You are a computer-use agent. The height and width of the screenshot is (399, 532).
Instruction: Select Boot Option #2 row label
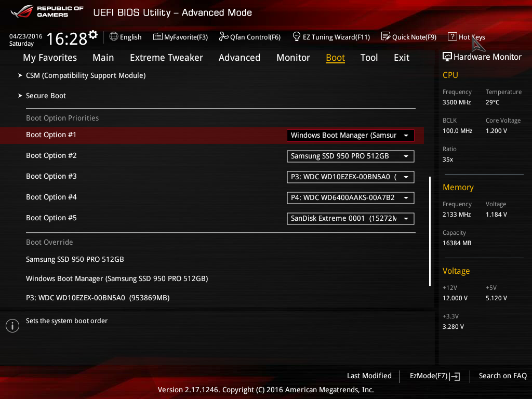point(51,155)
